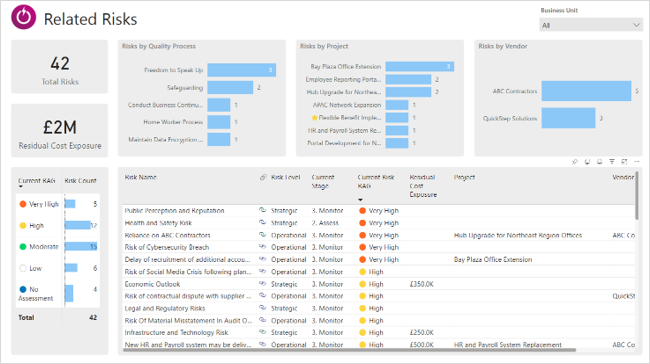The height and width of the screenshot is (364, 650).
Task: Select the Safeguarding bar
Action: tap(230, 87)
